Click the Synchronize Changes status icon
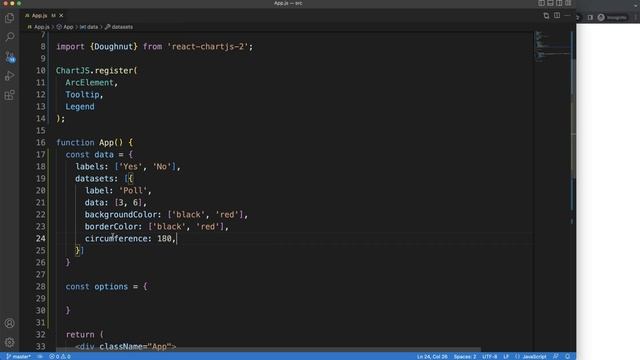The image size is (640, 360). (40, 356)
